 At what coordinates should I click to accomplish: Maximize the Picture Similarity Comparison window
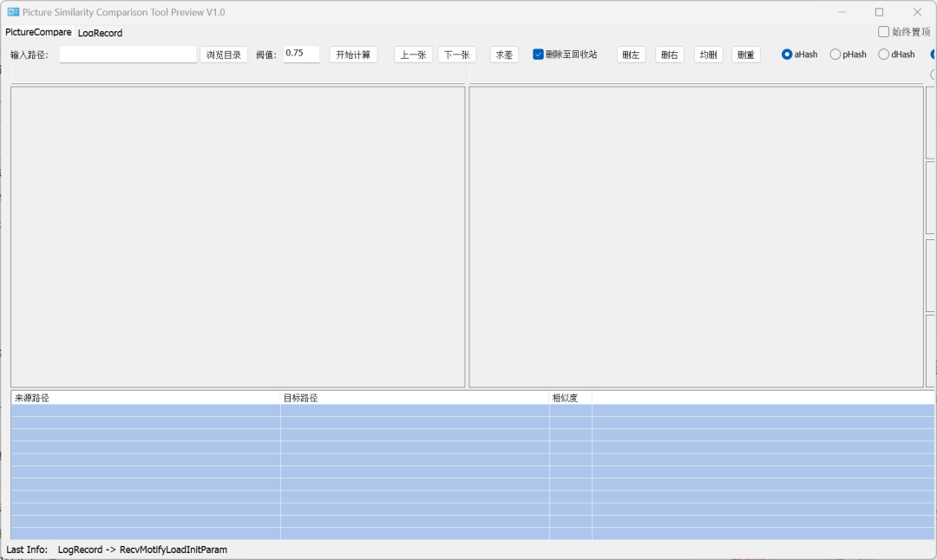pyautogui.click(x=879, y=12)
